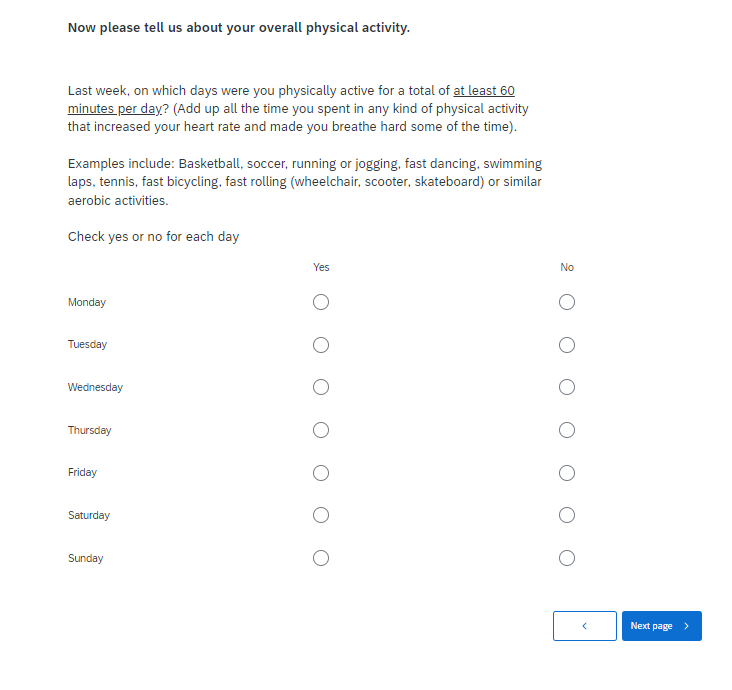This screenshot has width=732, height=690.
Task: Select Friday Yes option
Action: 321,473
